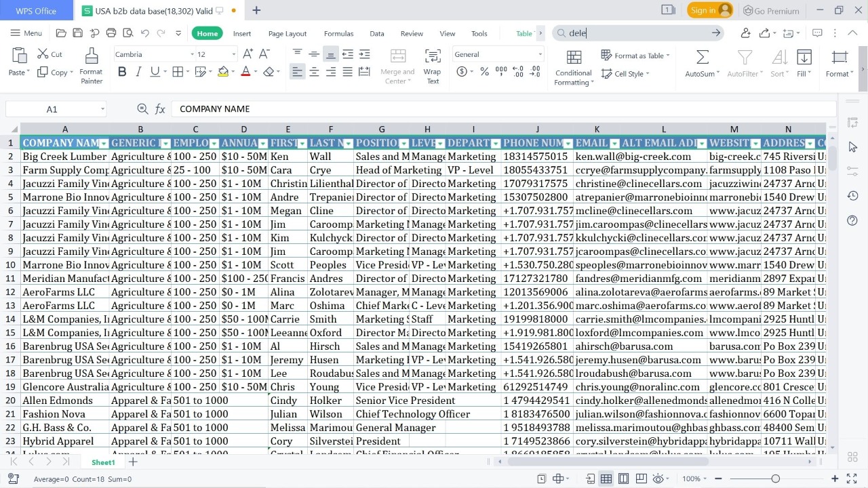Open the main Menu button
Screen dimensions: 868x488
click(26, 33)
